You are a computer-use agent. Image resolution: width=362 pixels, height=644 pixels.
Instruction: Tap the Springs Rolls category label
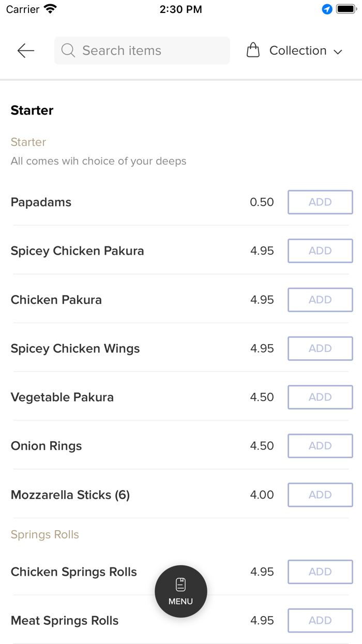[44, 534]
